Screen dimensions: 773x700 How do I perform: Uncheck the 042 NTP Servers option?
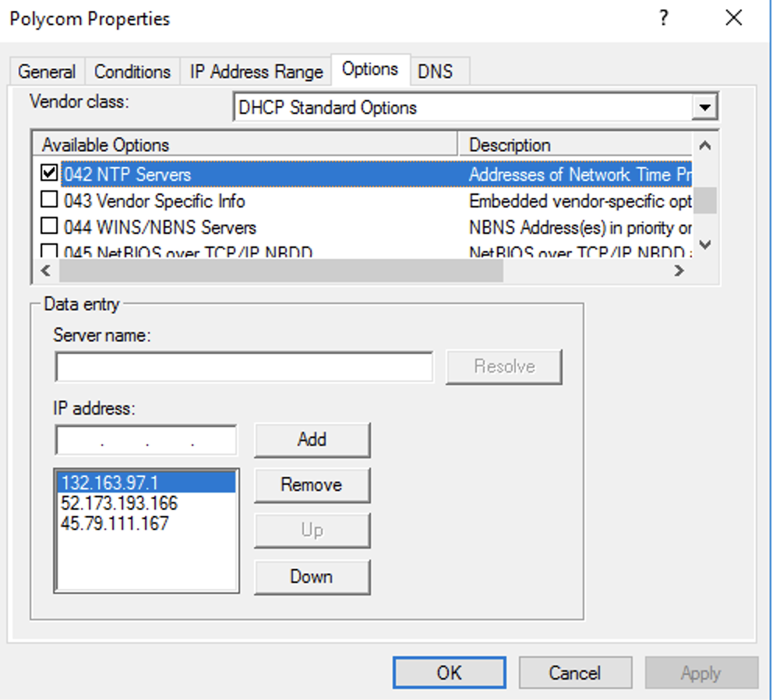49,173
